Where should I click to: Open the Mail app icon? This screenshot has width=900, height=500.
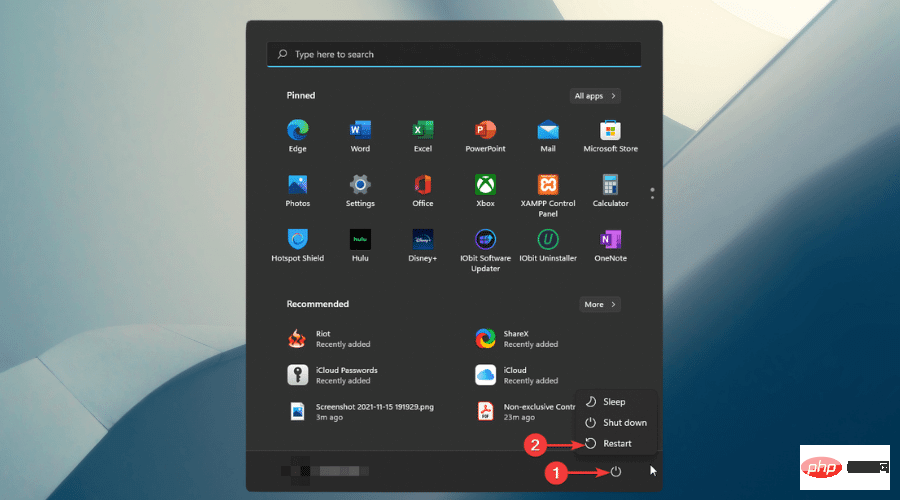pos(548,135)
